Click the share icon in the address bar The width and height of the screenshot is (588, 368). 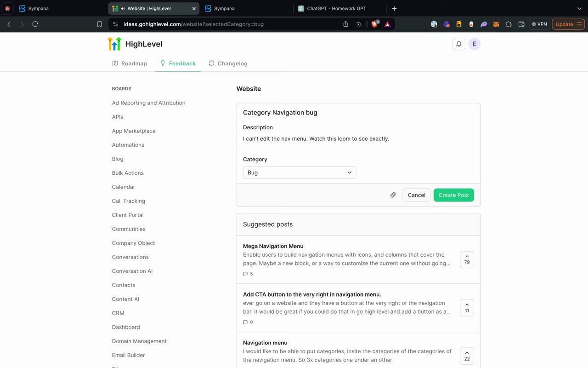345,24
